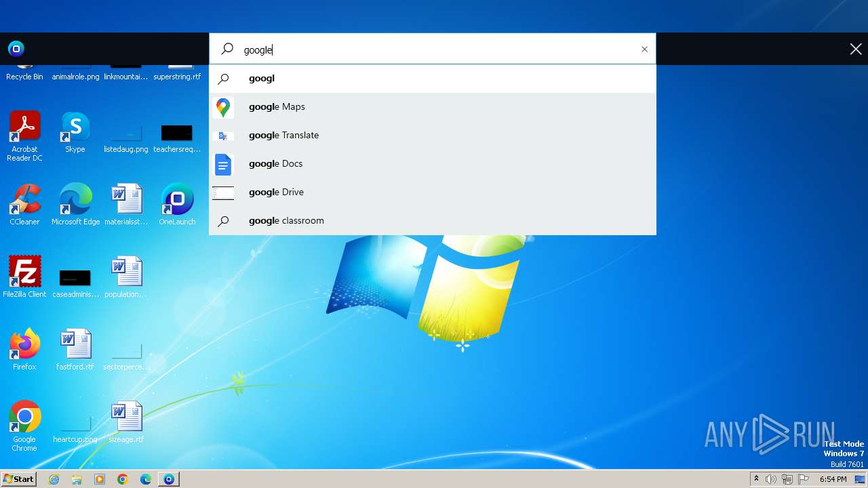
Task: Click the OneLaunch logo in the top bar
Action: click(16, 49)
